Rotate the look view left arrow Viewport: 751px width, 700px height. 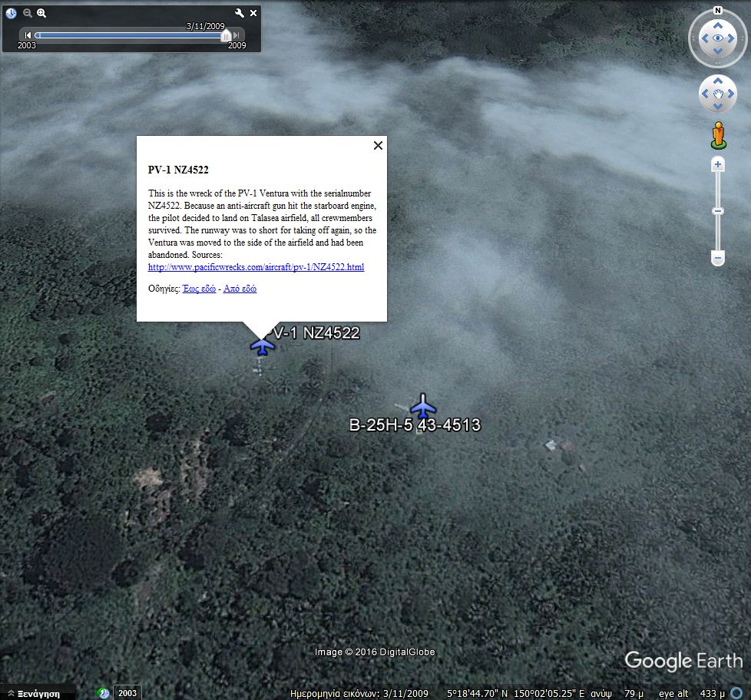[704, 38]
